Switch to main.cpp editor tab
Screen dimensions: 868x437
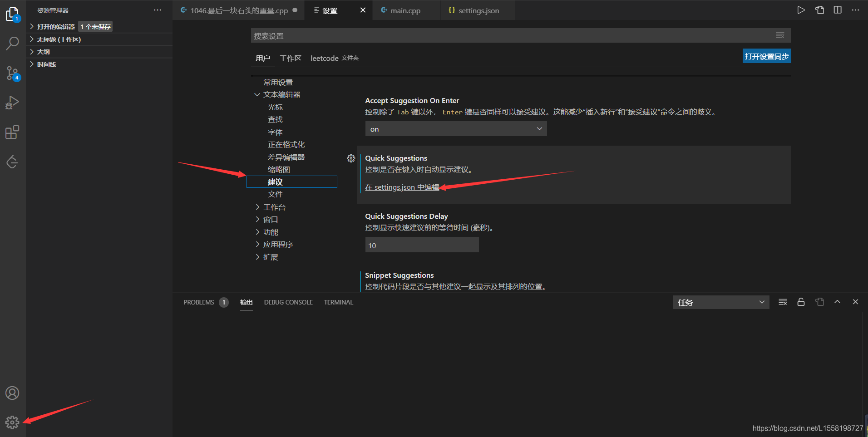point(406,10)
